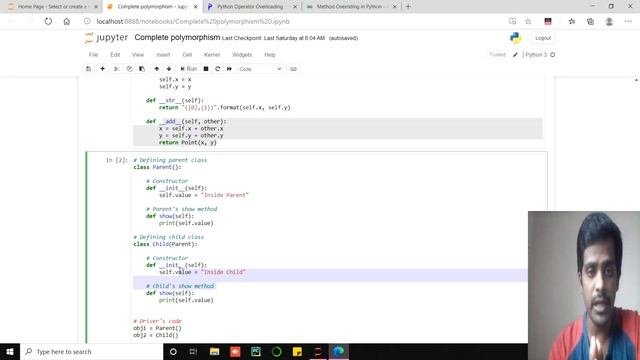The image size is (640, 360).
Task: Go to the browser home page
Action: [67, 21]
